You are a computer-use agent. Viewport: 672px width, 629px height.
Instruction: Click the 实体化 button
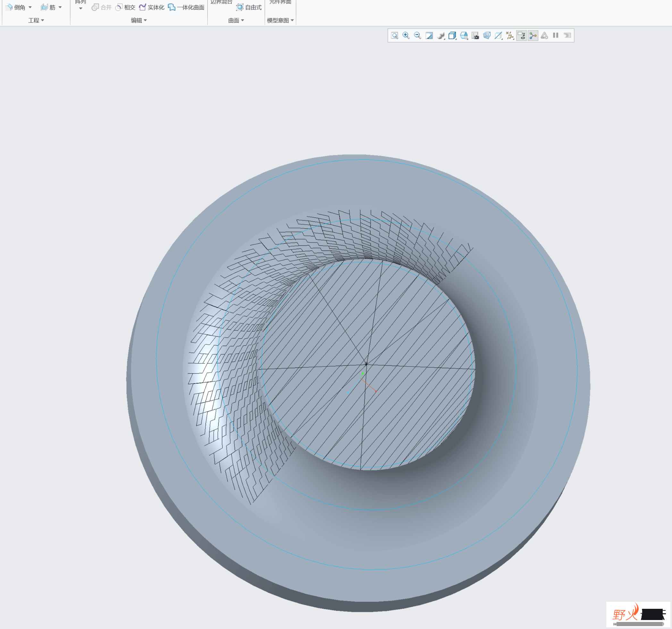pyautogui.click(x=151, y=7)
